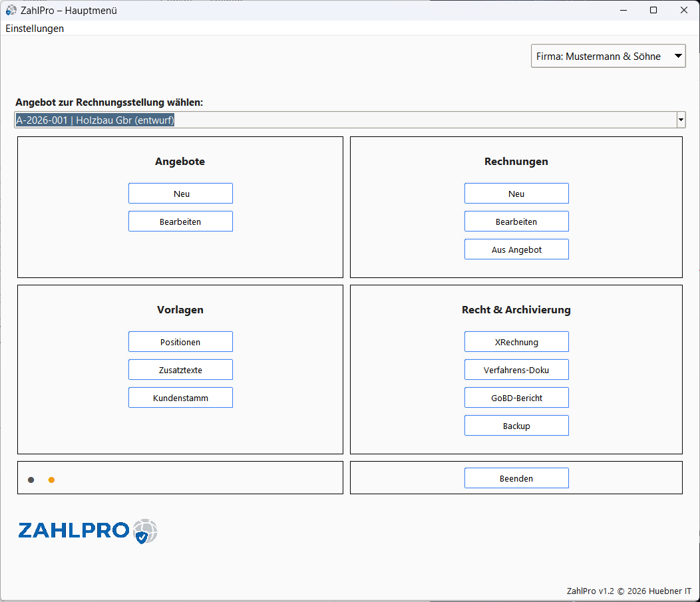Create a new Angebot with Neu
Image resolution: width=700 pixels, height=602 pixels.
[x=180, y=194]
